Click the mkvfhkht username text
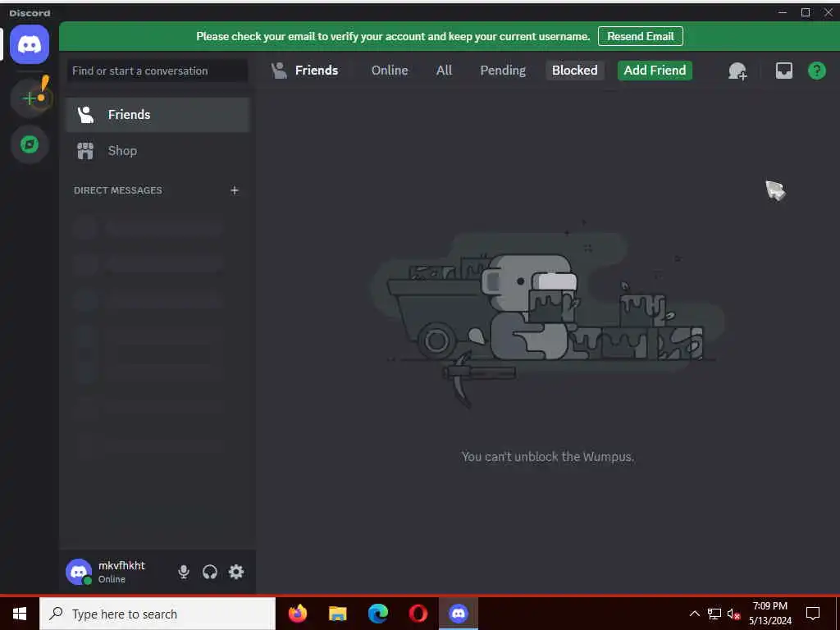The width and height of the screenshot is (840, 630). coord(121,566)
